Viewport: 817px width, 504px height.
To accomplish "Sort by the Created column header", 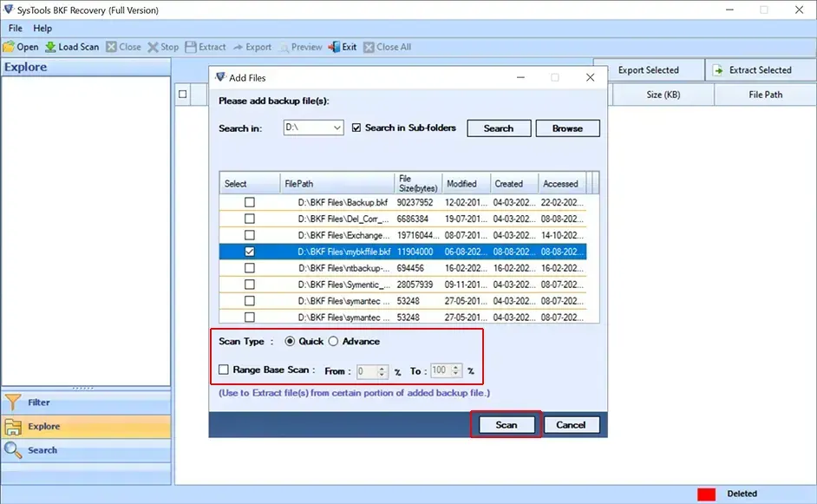I will pos(514,183).
